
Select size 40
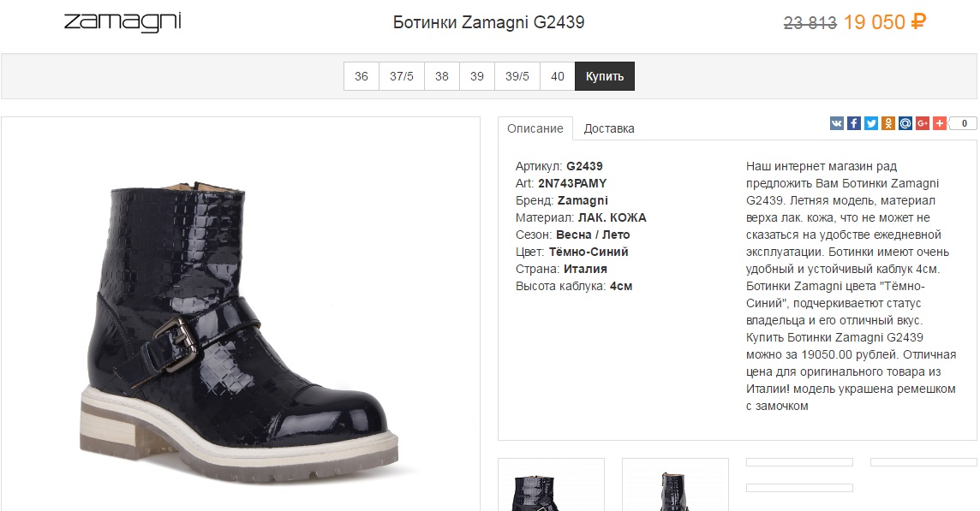tap(558, 76)
